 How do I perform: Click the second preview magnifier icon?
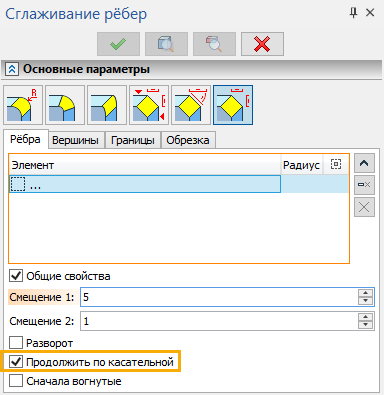(214, 44)
